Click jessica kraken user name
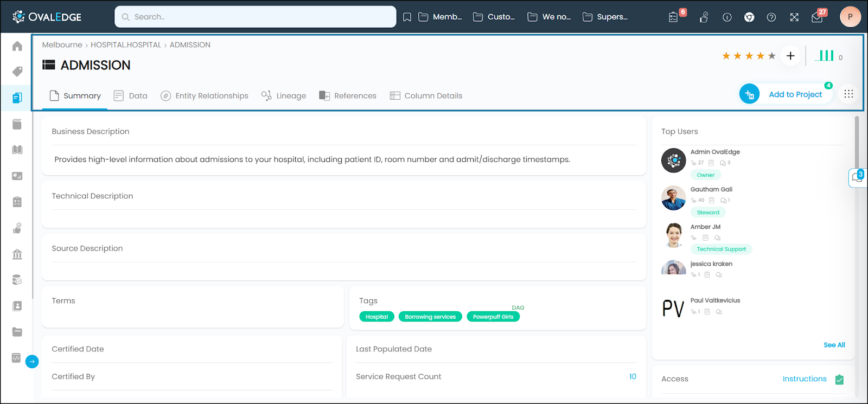 (x=711, y=264)
